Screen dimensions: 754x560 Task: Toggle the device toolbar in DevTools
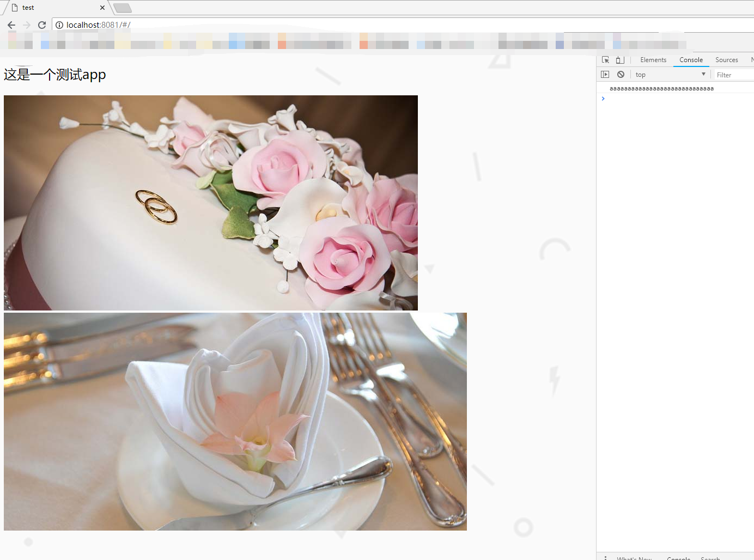click(620, 60)
